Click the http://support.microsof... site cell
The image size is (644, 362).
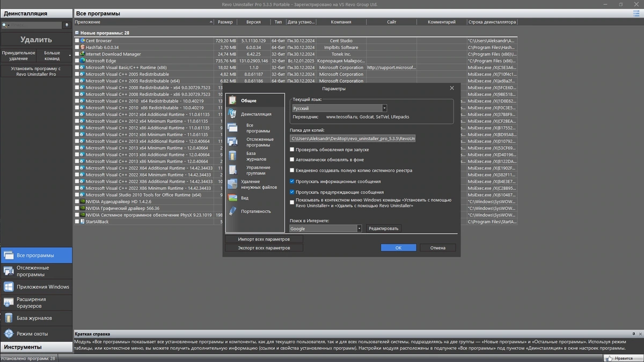[391, 68]
